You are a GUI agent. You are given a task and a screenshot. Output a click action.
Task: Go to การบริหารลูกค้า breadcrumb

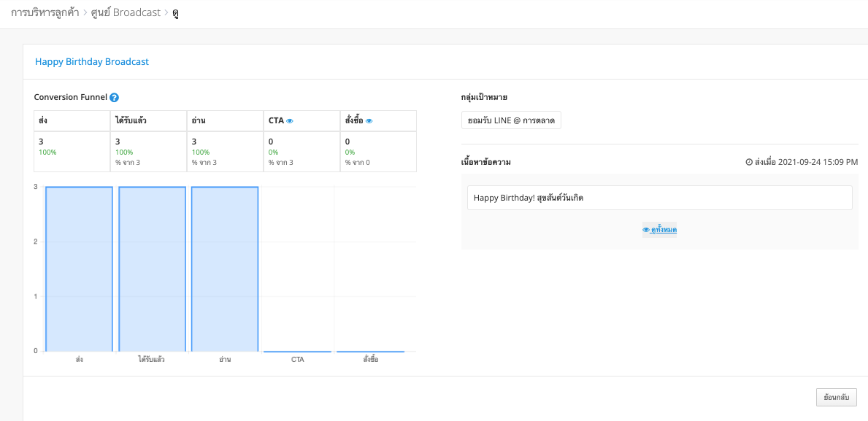(x=45, y=12)
